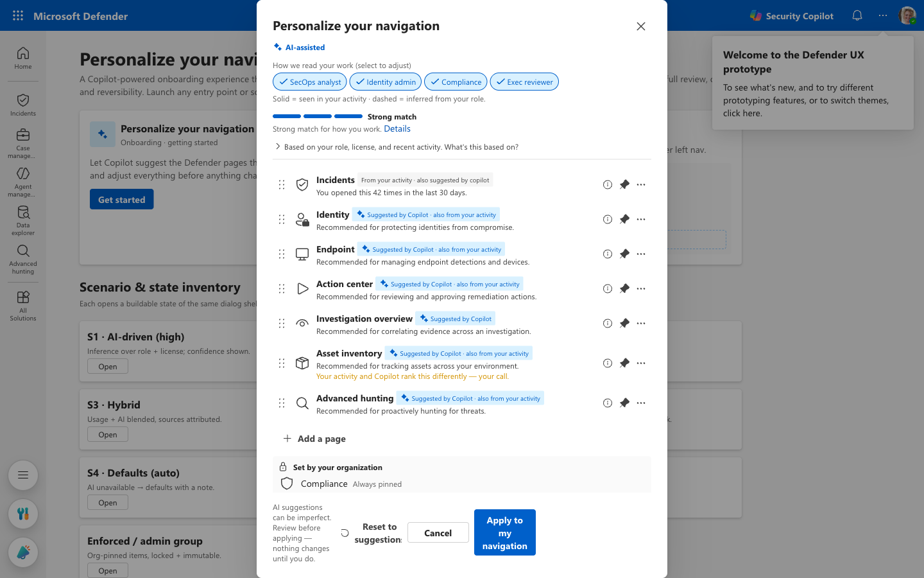The height and width of the screenshot is (578, 924).
Task: Open Case management in sidebar
Action: (23, 143)
